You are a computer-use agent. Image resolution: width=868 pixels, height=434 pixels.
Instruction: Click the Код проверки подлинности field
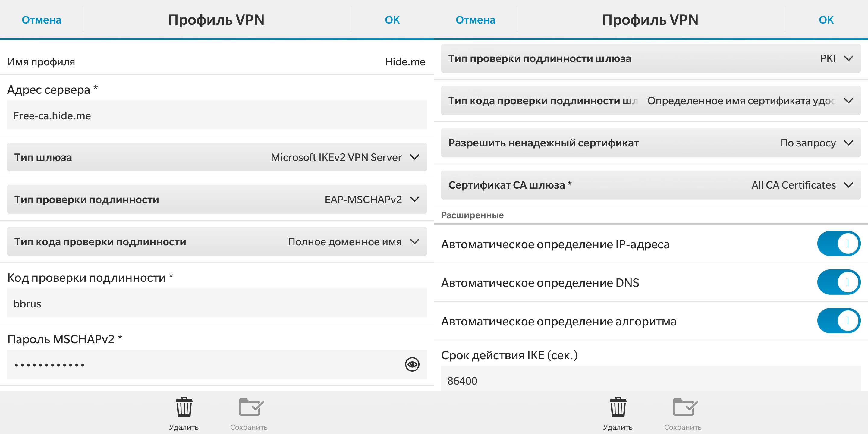pyautogui.click(x=217, y=303)
